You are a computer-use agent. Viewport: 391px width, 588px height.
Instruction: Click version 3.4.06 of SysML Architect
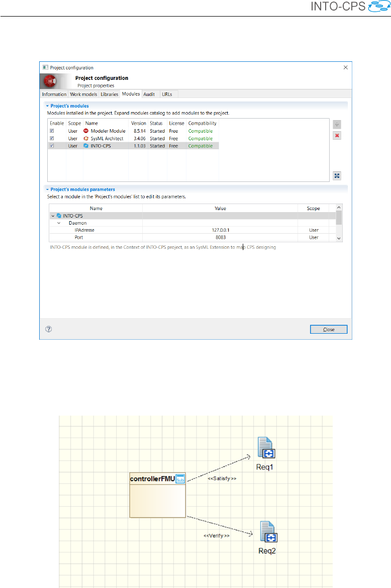139,139
